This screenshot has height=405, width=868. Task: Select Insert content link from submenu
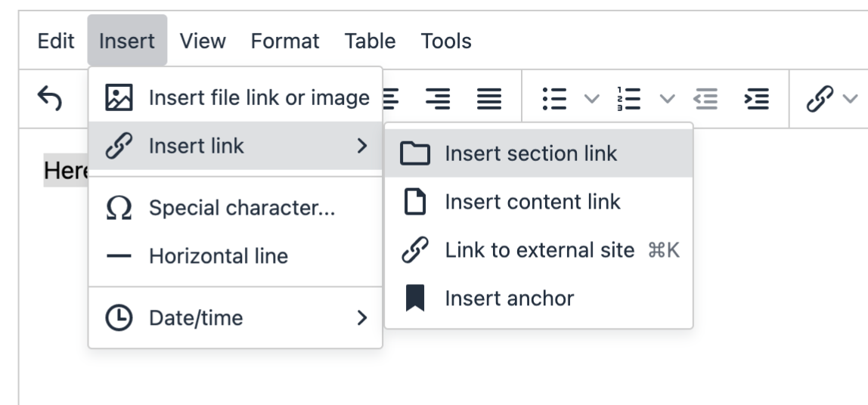[x=532, y=202]
